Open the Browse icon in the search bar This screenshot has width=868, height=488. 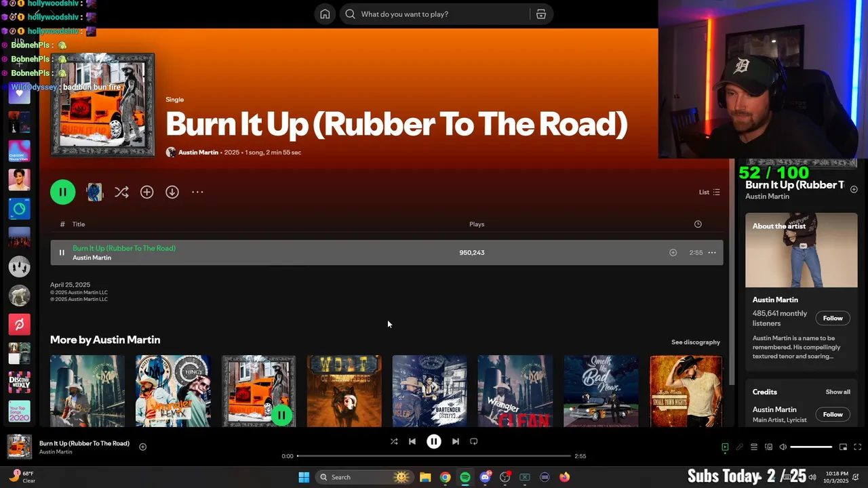pos(540,14)
